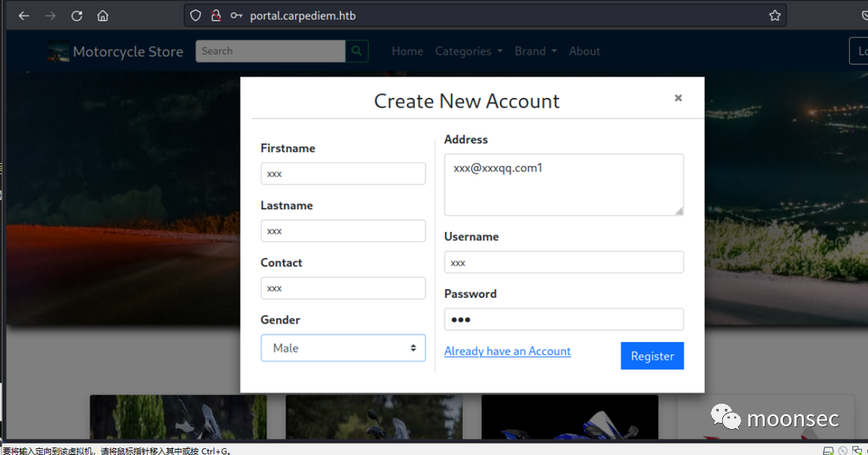Click the VM printer status icon
This screenshot has width=868, height=455.
(x=829, y=451)
